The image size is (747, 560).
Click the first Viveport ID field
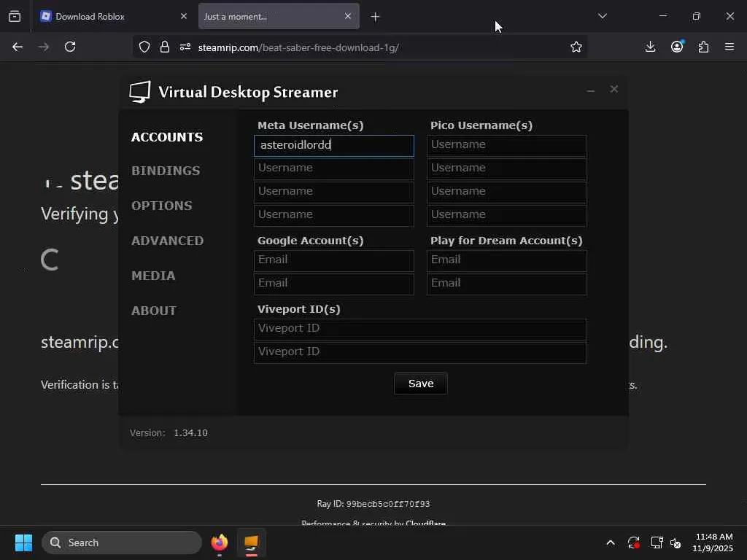pyautogui.click(x=420, y=329)
